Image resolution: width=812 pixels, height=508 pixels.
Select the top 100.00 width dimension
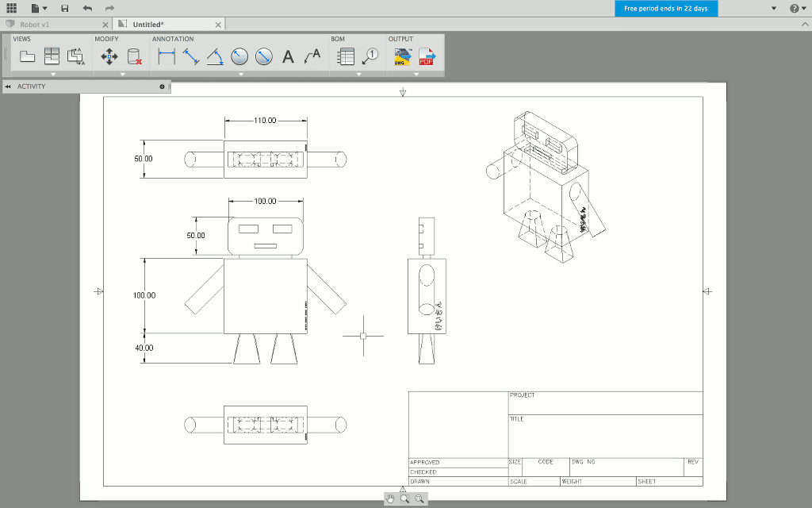[x=265, y=201]
